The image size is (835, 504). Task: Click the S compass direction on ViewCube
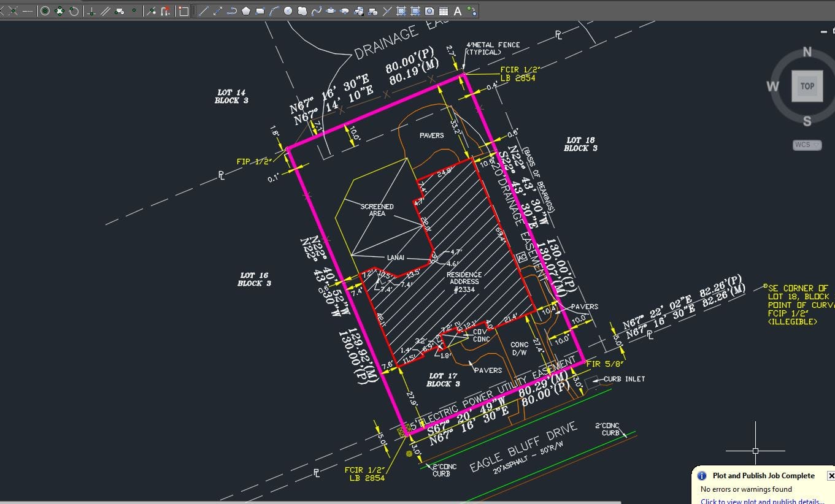tap(807, 121)
